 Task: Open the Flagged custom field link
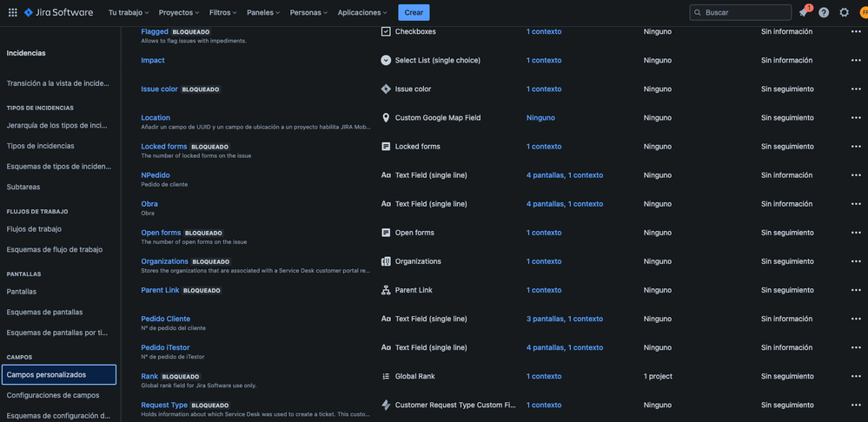pos(155,31)
